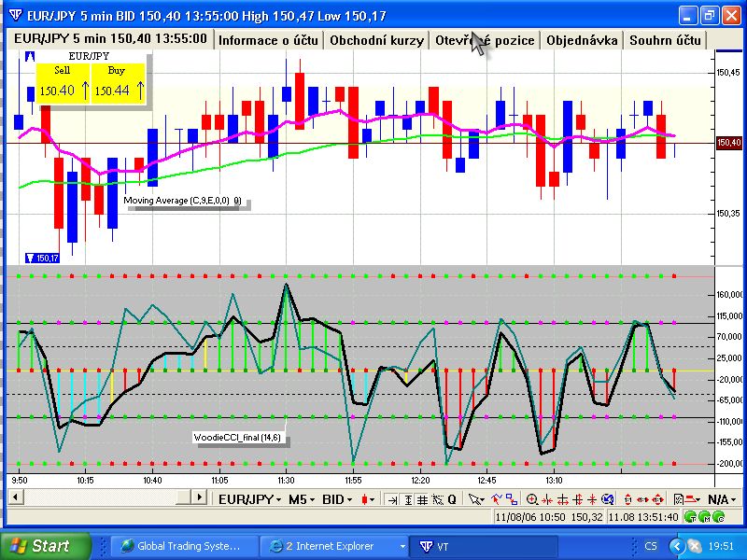
Task: Click the 150,17 low price marker
Action: point(42,259)
